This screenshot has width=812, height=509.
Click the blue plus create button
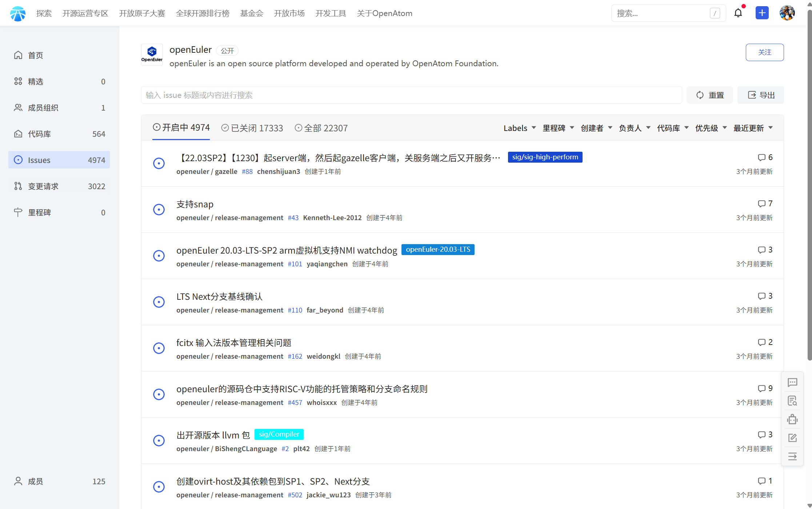[762, 13]
